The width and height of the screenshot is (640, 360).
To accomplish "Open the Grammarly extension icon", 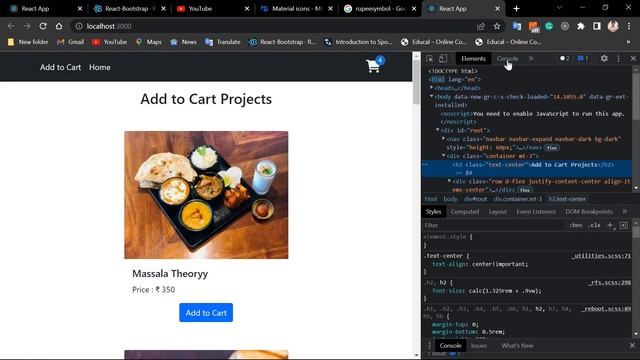I will [549, 26].
